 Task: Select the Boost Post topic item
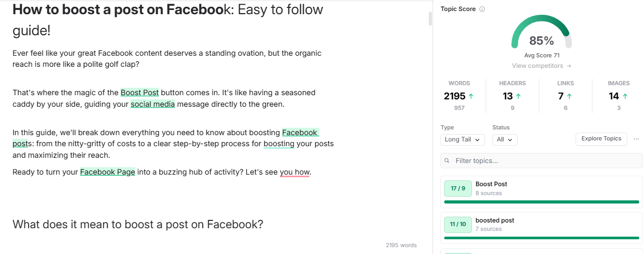click(541, 191)
